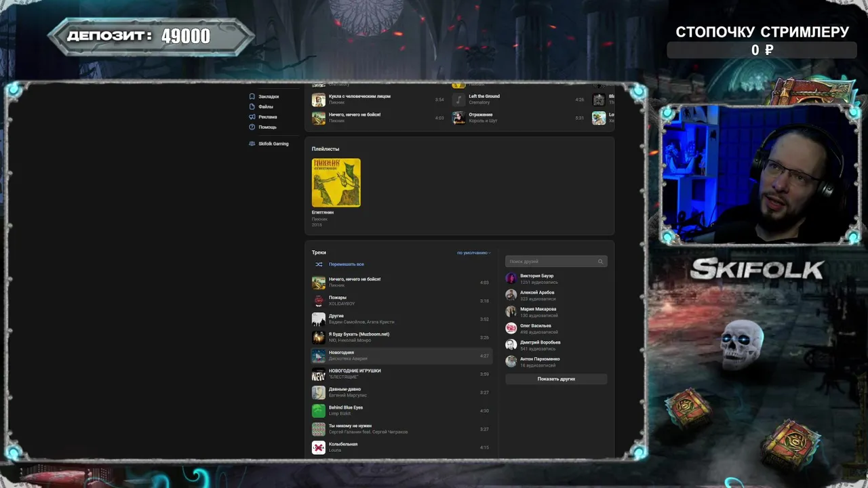Click the 130 аудиозаписей count text
Image resolution: width=868 pixels, height=488 pixels.
click(x=539, y=315)
